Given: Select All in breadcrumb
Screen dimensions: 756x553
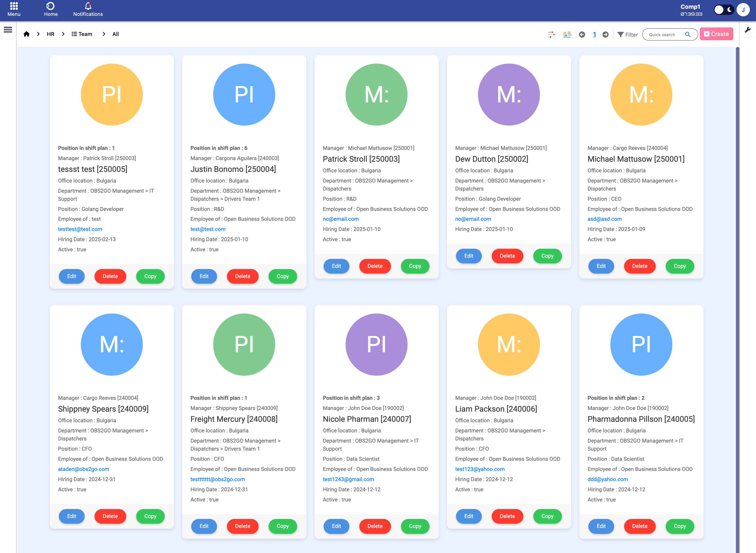Looking at the screenshot, I should pos(115,34).
